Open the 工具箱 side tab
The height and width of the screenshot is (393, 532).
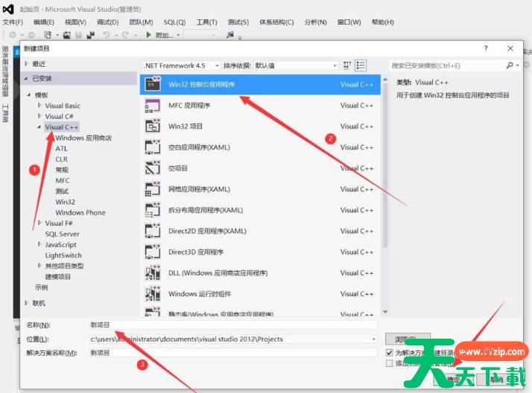(5, 112)
